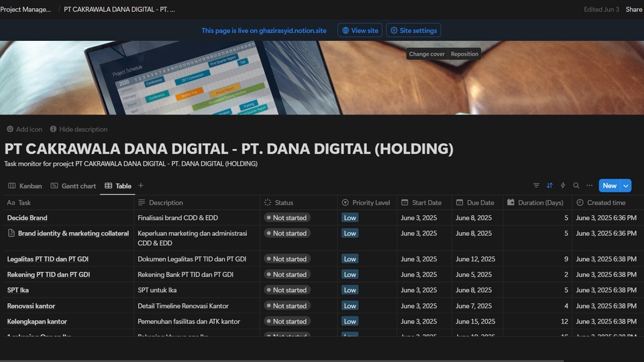Open Task column header menu
This screenshot has height=362, width=644.
point(68,202)
